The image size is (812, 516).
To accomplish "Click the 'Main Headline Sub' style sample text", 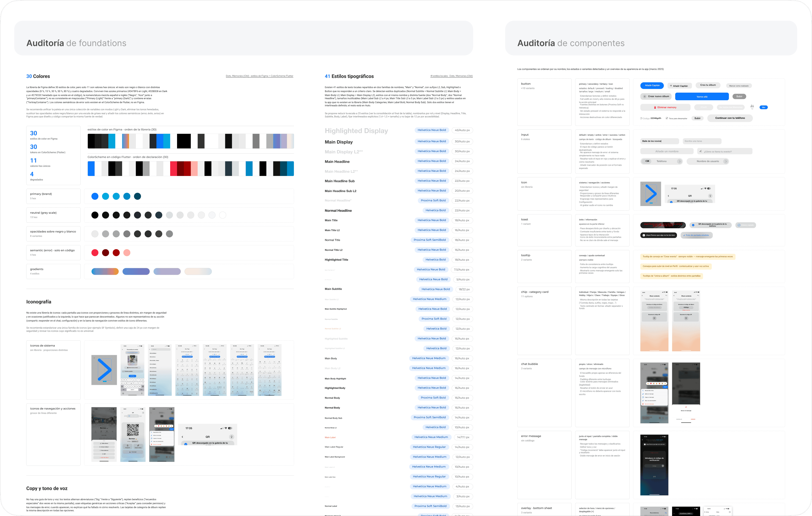I will (x=340, y=181).
